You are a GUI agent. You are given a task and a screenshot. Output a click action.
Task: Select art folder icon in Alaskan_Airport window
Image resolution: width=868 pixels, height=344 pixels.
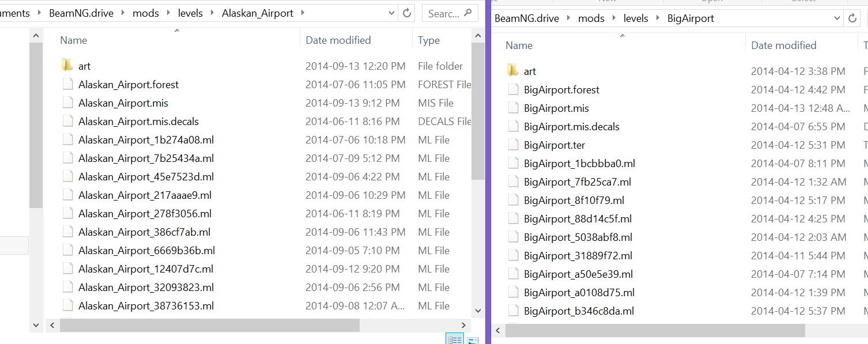[67, 66]
